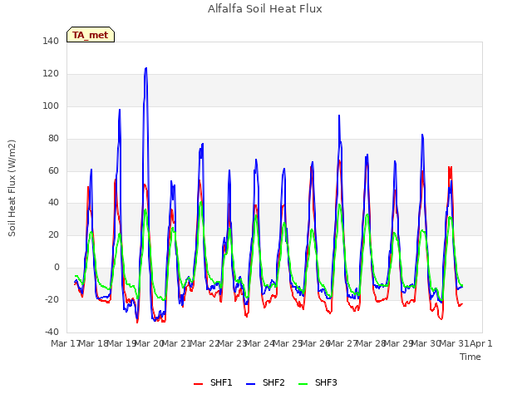
Task: Select the Soil Heat Flux (W/m2) axis title
Action: point(12,188)
